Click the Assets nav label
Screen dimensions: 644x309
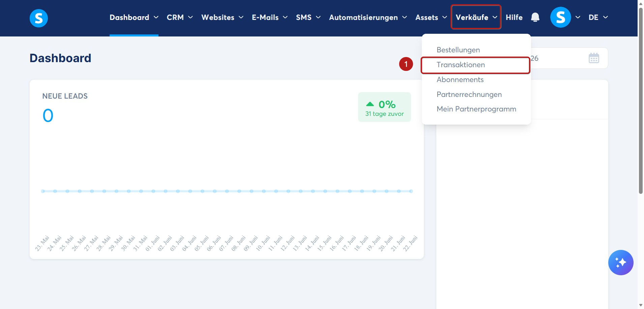pyautogui.click(x=427, y=17)
